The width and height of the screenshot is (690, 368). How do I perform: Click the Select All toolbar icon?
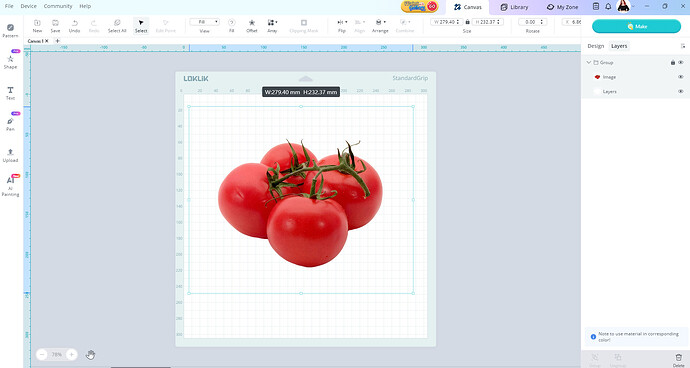tap(117, 26)
